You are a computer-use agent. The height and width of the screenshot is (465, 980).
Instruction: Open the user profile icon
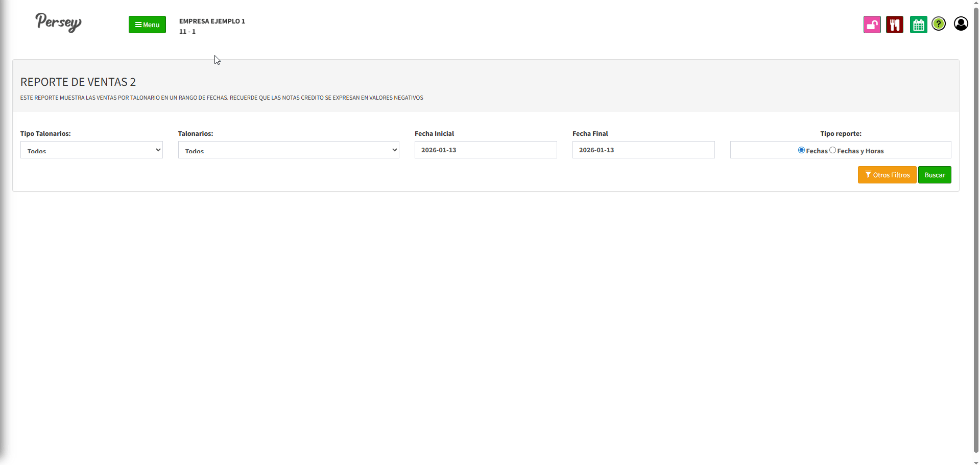tap(961, 24)
